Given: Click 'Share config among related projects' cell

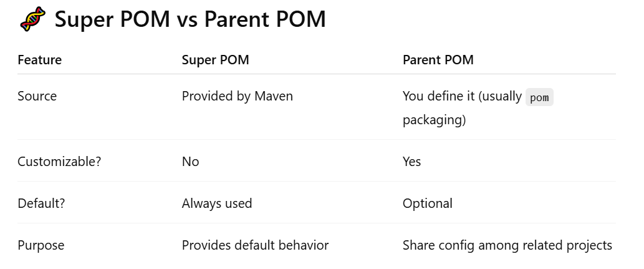Looking at the screenshot, I should pyautogui.click(x=507, y=245).
